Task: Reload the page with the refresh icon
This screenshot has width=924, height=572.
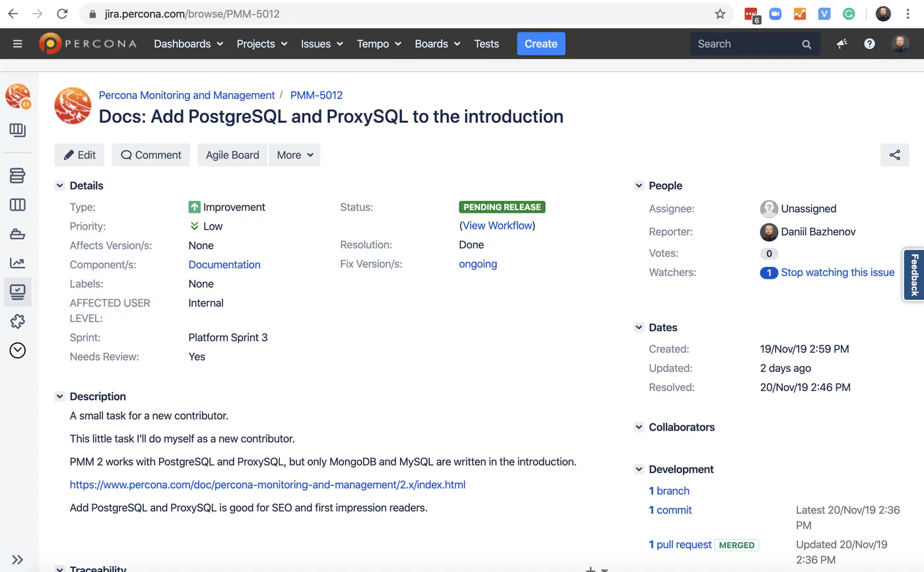Action: point(62,14)
